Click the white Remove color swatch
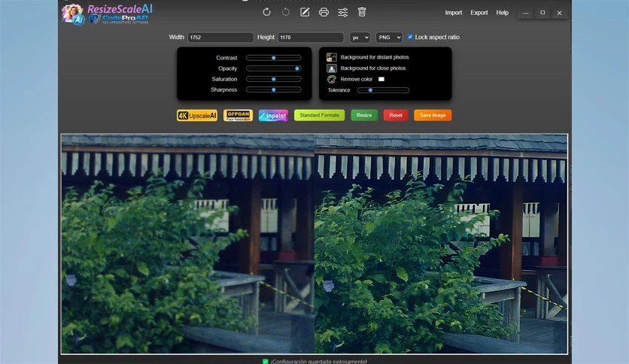Screen dimensions: 629x364 tap(381, 79)
